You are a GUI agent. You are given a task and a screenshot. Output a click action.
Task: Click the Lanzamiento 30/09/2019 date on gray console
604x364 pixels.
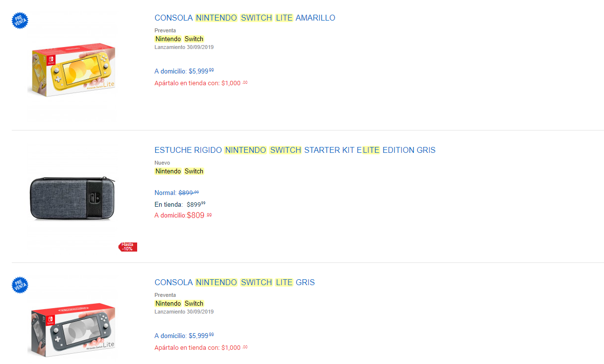184,312
